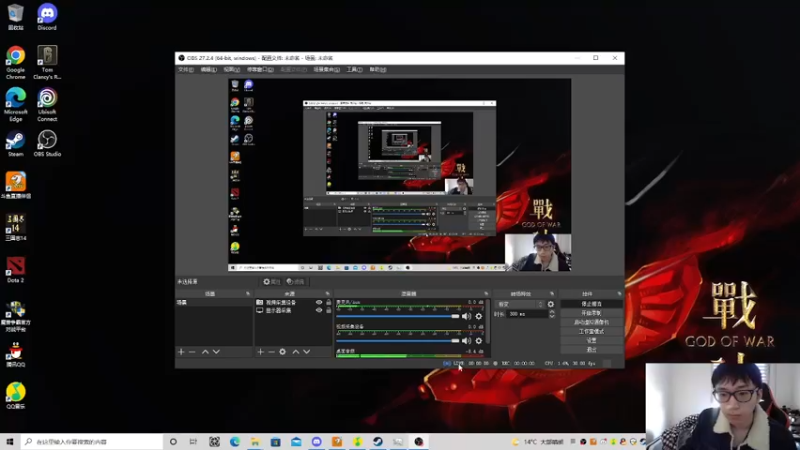Move the scene up in Scenes panel
The height and width of the screenshot is (450, 800).
pos(205,352)
